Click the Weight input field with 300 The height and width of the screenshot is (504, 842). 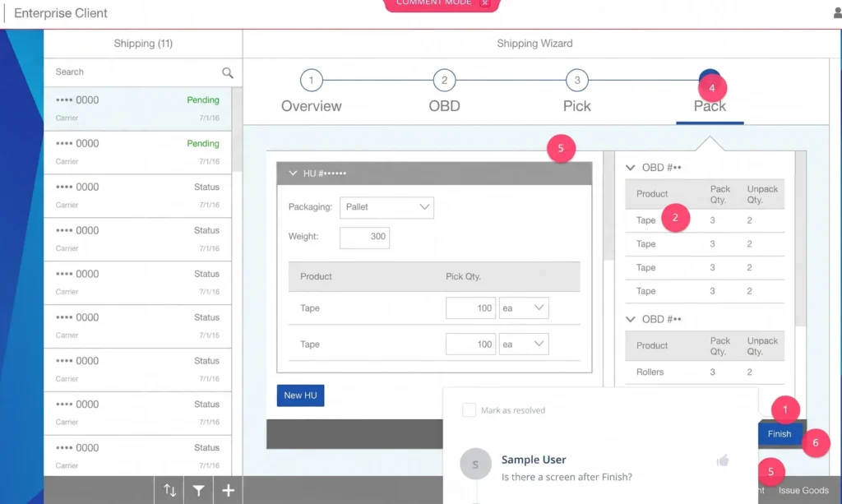pyautogui.click(x=364, y=238)
